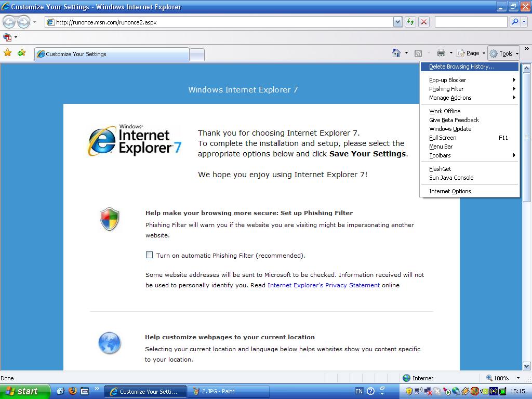Expand the address bar history dropdown
The width and height of the screenshot is (532, 399).
point(397,22)
